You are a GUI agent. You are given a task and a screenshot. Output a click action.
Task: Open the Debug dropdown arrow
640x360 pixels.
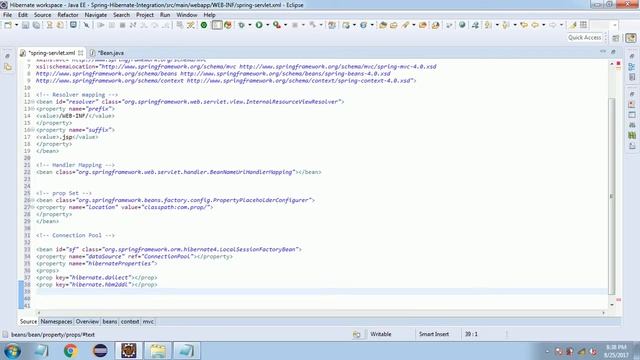pos(250,25)
